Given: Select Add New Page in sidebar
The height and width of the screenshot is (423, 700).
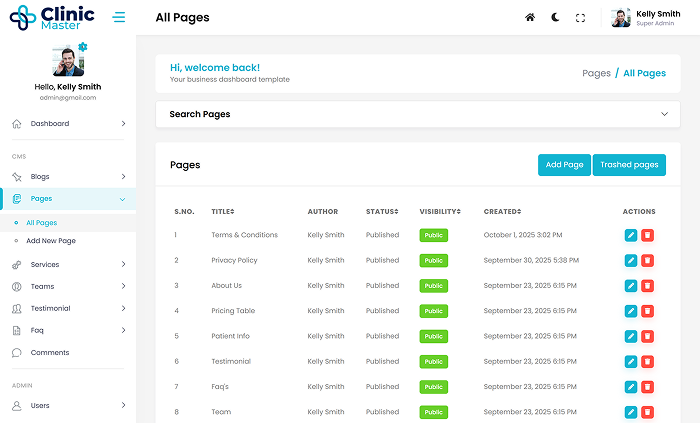Looking at the screenshot, I should [x=50, y=241].
